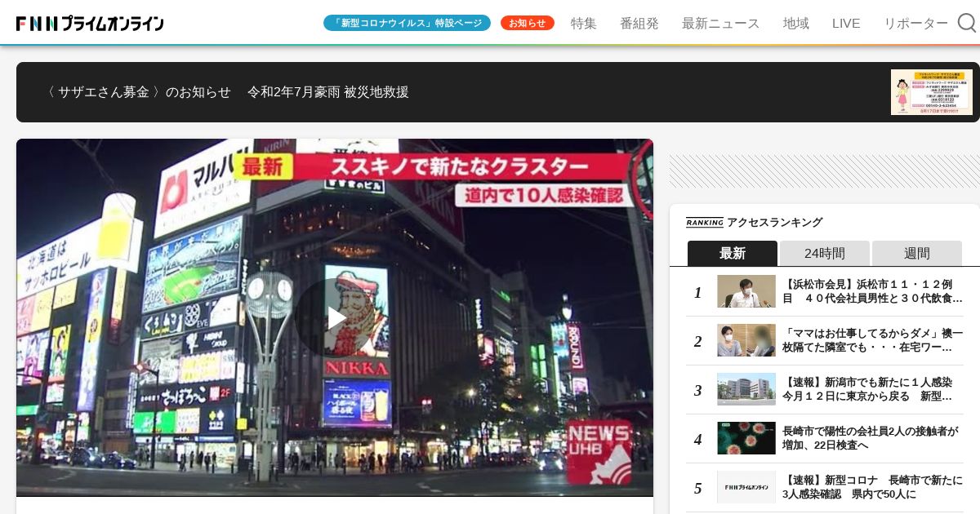
Task: Open the リポーター menu item
Action: click(915, 23)
